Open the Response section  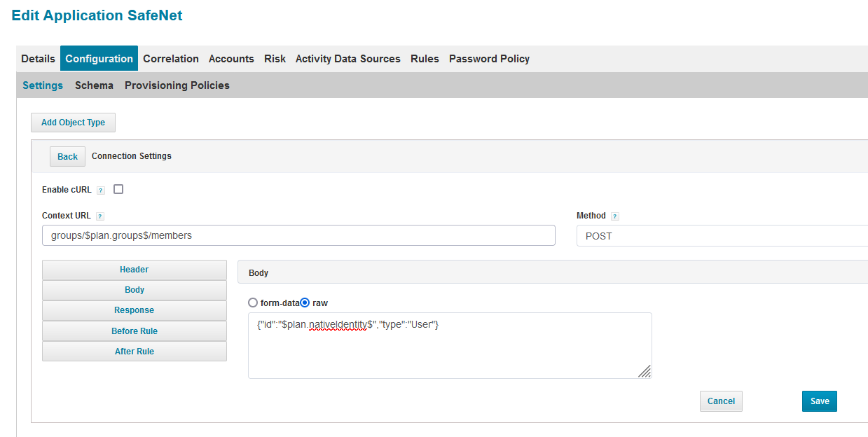click(x=135, y=310)
